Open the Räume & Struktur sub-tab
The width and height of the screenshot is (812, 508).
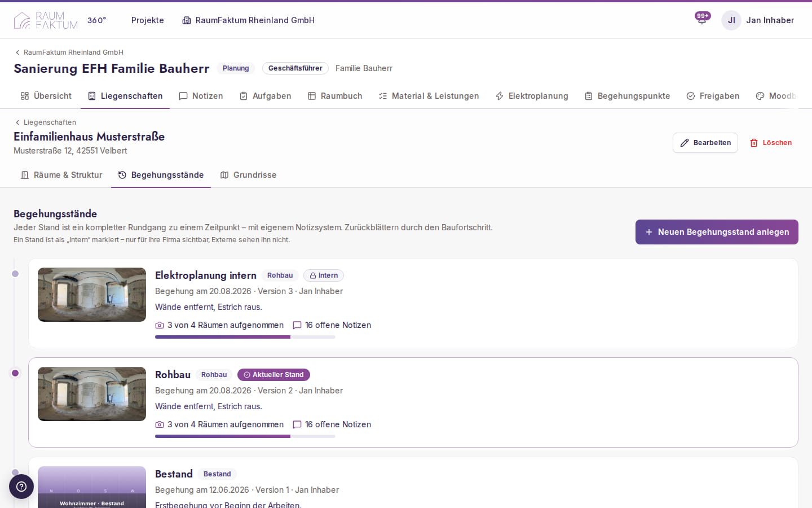pos(61,175)
